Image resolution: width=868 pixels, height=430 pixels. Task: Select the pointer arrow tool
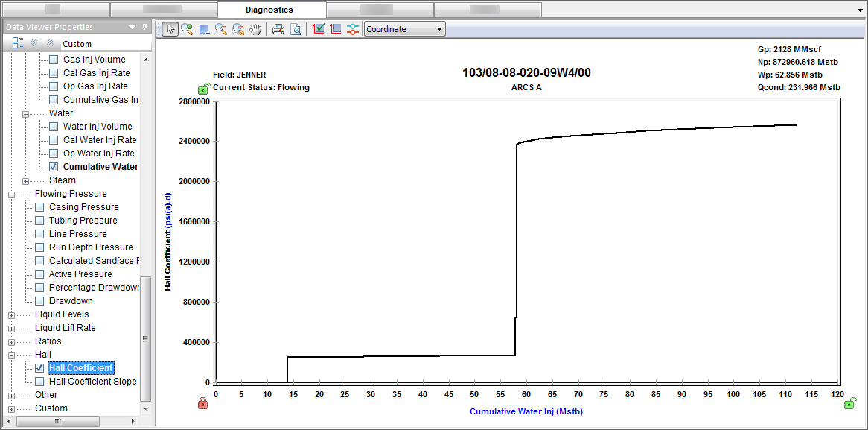(170, 29)
